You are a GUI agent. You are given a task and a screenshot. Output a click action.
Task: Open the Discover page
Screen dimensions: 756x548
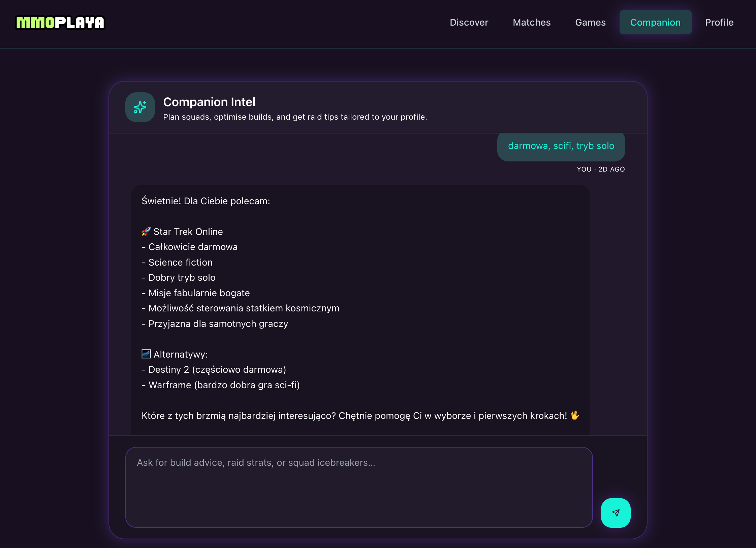(x=469, y=22)
